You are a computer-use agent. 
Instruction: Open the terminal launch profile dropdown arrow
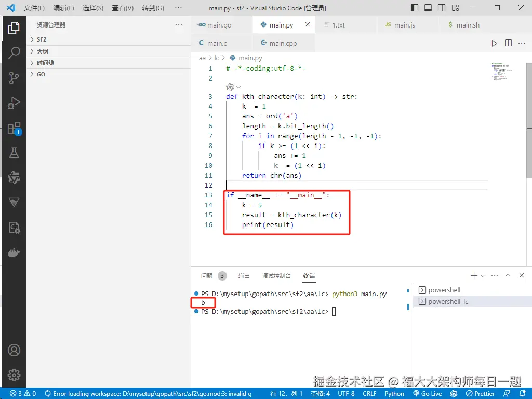click(483, 276)
